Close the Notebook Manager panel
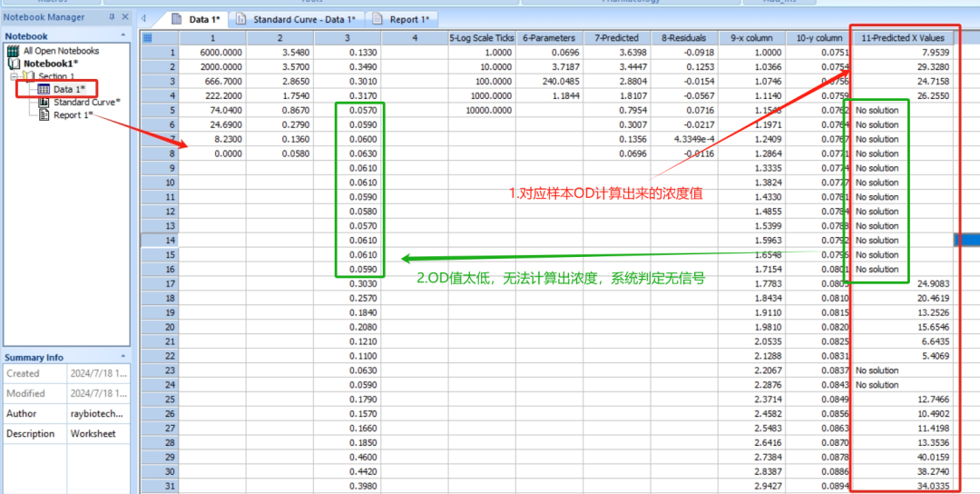This screenshot has width=980, height=494. coord(125,17)
